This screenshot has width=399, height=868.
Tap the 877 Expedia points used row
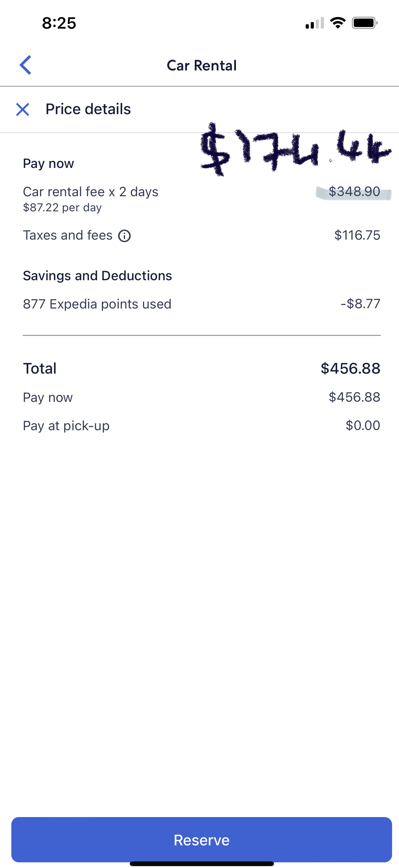click(x=97, y=304)
